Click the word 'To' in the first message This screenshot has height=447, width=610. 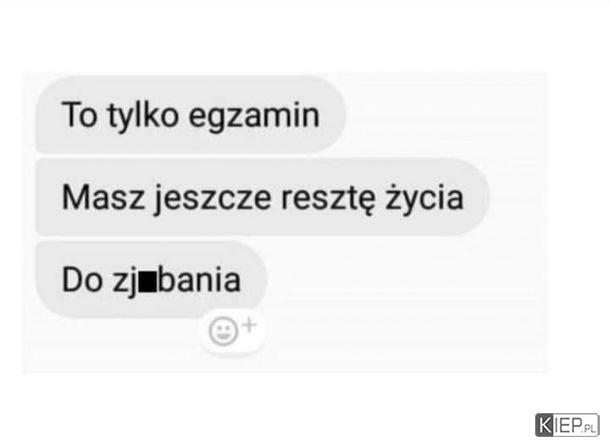pos(79,115)
